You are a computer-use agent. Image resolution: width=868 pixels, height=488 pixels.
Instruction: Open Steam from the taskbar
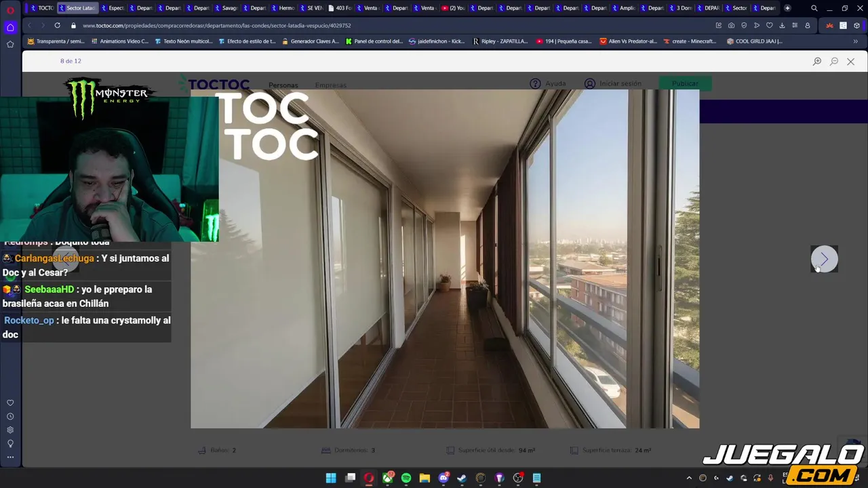[x=462, y=478]
